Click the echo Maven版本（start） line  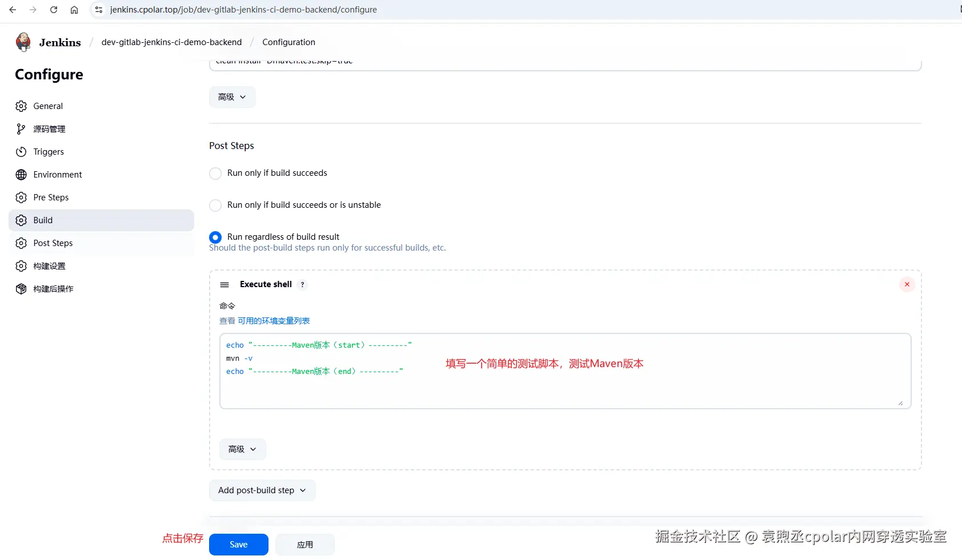pyautogui.click(x=319, y=345)
